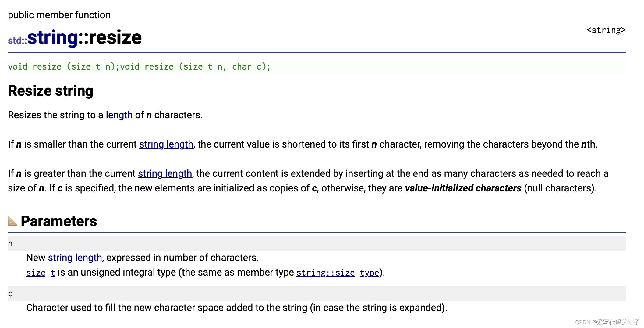The width and height of the screenshot is (644, 328).
Task: Click the 'Resize string' heading
Action: pos(51,91)
